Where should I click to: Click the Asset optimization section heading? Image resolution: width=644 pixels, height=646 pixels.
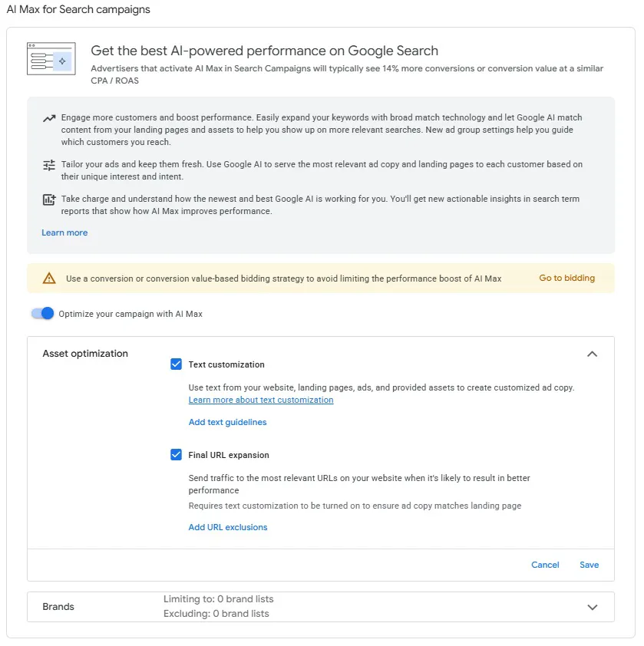85,354
